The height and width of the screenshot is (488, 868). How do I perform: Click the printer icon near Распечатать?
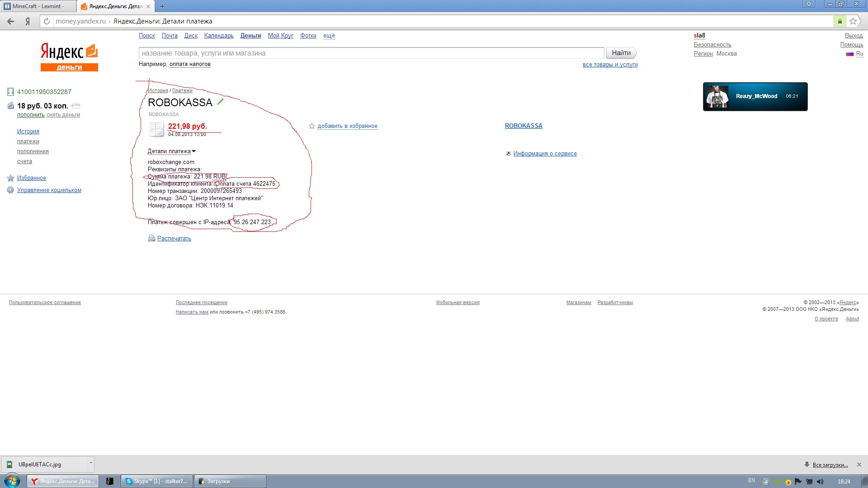(x=151, y=238)
